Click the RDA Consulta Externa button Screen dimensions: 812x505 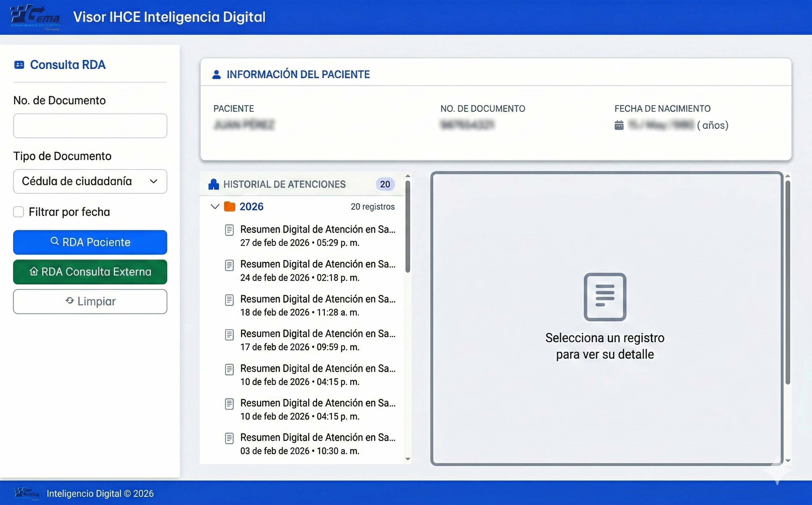(x=90, y=272)
